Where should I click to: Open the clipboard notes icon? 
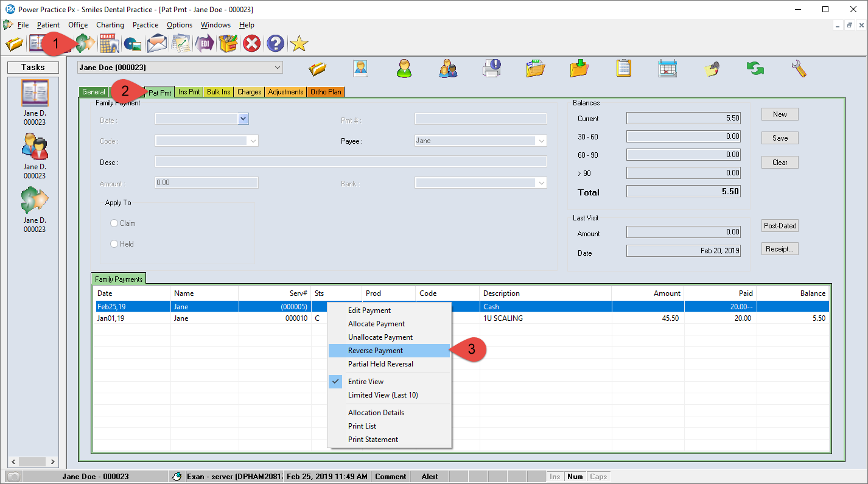pos(623,68)
